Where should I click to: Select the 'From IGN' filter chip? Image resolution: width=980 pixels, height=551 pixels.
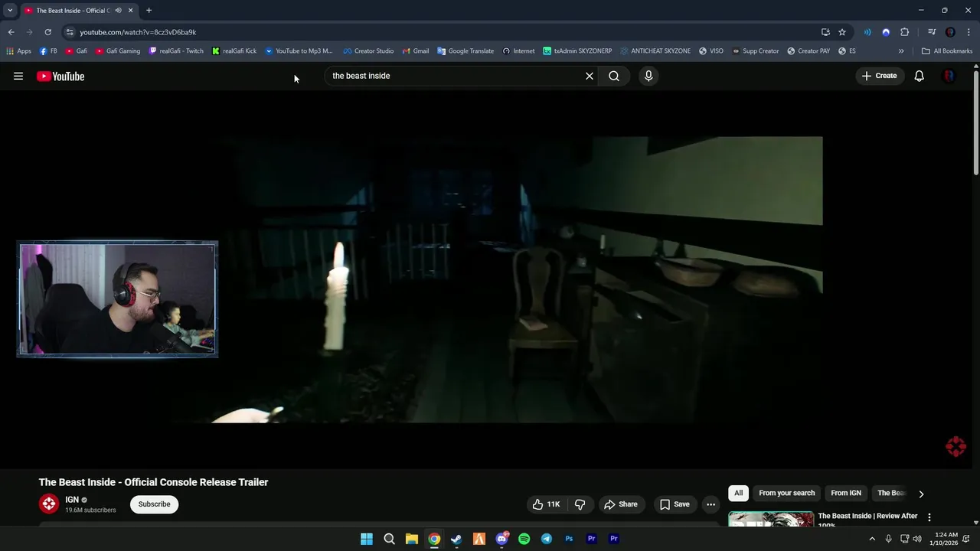(846, 493)
